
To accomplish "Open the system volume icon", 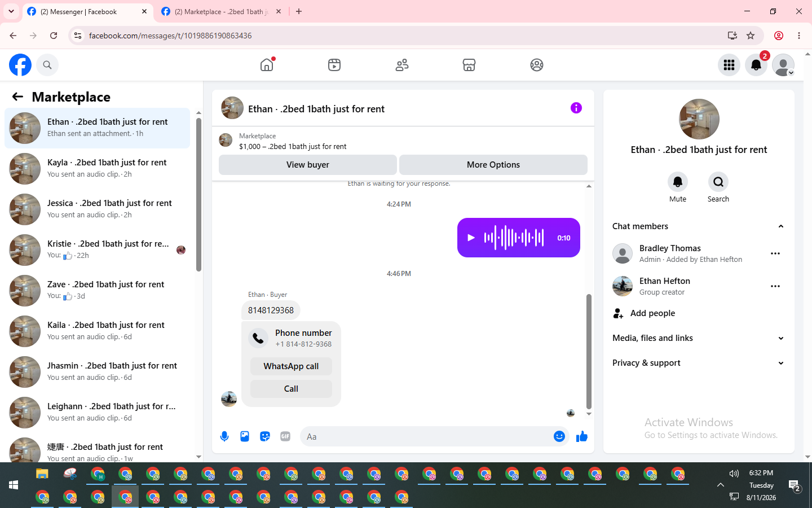I will click(734, 474).
